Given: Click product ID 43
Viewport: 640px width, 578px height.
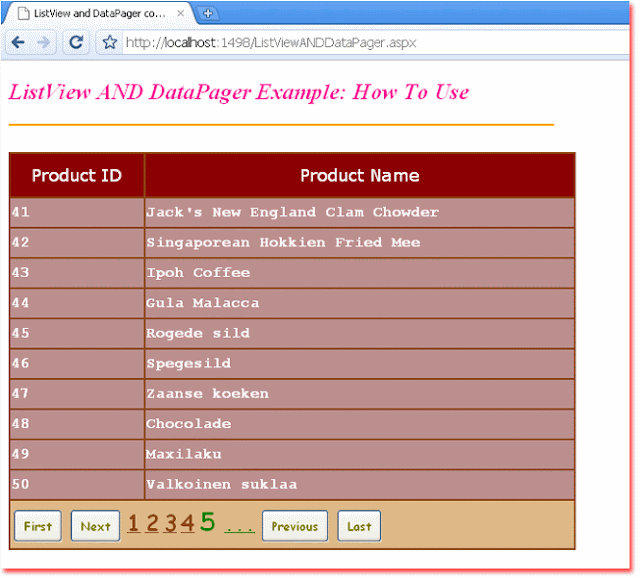Looking at the screenshot, I should 77,273.
